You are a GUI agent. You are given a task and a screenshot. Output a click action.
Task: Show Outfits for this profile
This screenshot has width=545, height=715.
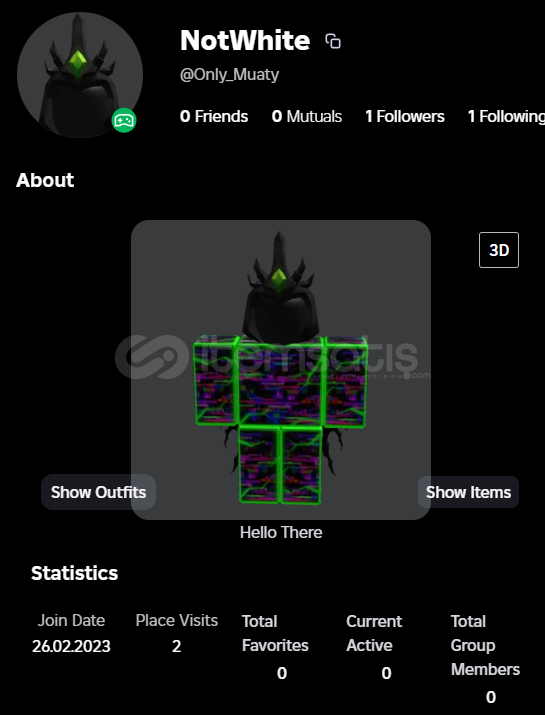click(99, 492)
